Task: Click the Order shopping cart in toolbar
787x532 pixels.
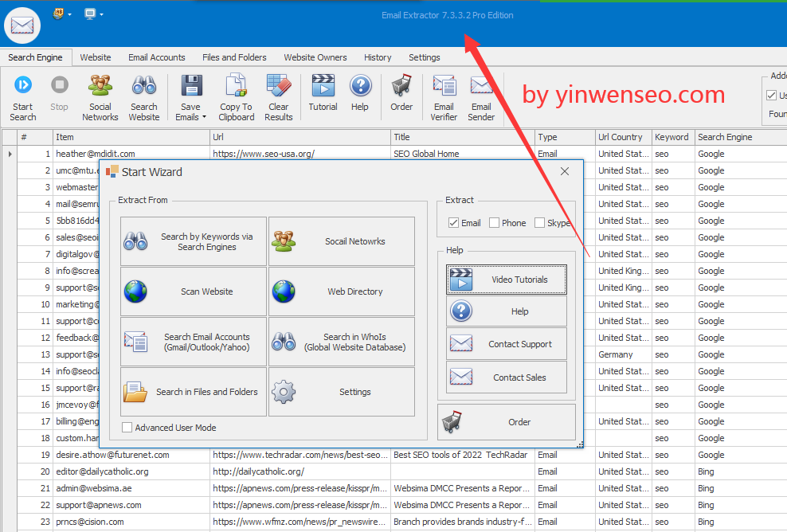Action: (401, 85)
